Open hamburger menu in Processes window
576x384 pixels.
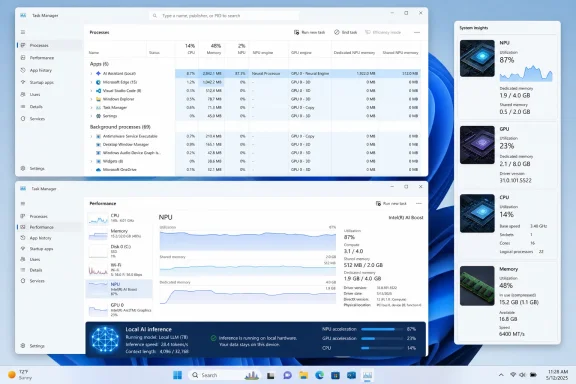(23, 32)
